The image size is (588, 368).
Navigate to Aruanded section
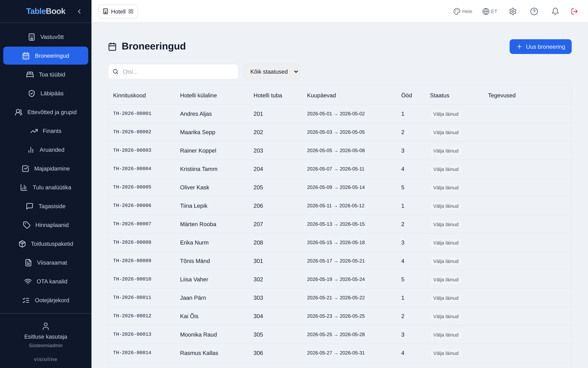coord(46,150)
